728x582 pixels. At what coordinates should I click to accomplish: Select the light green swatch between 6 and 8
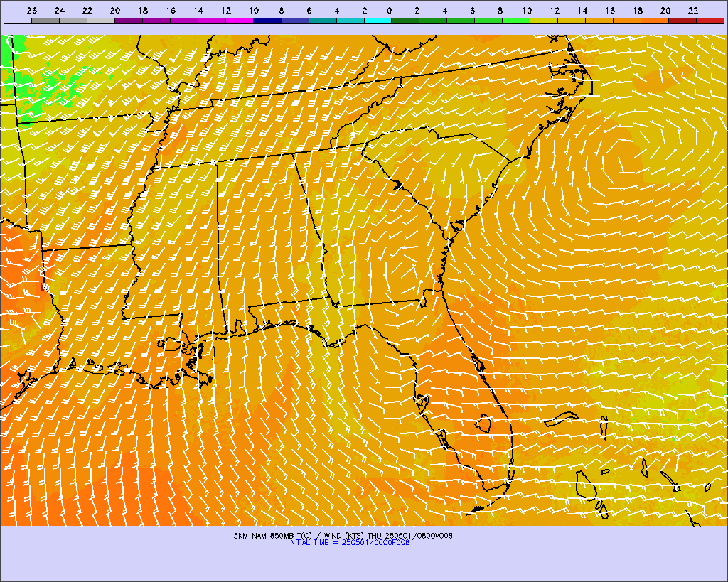coord(489,21)
